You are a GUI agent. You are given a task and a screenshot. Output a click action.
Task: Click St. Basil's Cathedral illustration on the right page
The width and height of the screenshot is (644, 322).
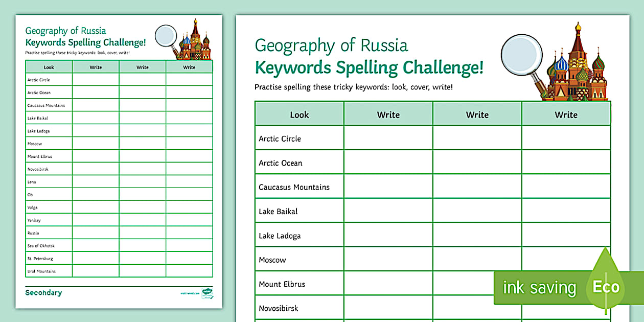578,66
